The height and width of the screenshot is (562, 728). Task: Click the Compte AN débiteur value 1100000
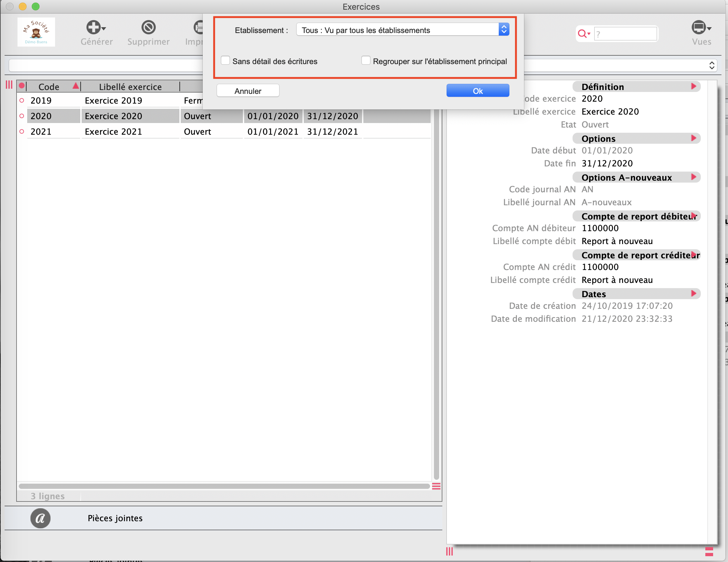pos(600,228)
